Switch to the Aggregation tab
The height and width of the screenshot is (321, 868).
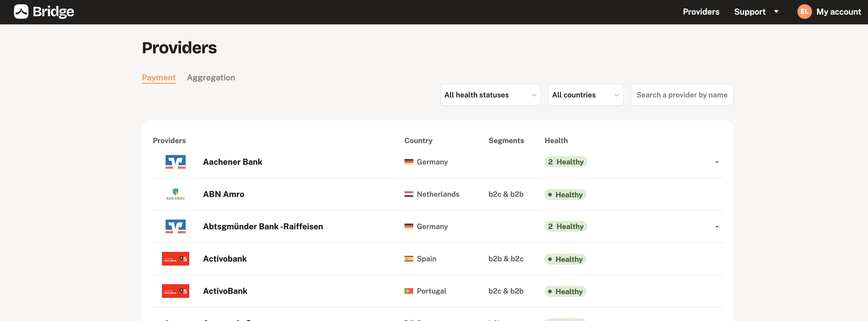pyautogui.click(x=211, y=78)
